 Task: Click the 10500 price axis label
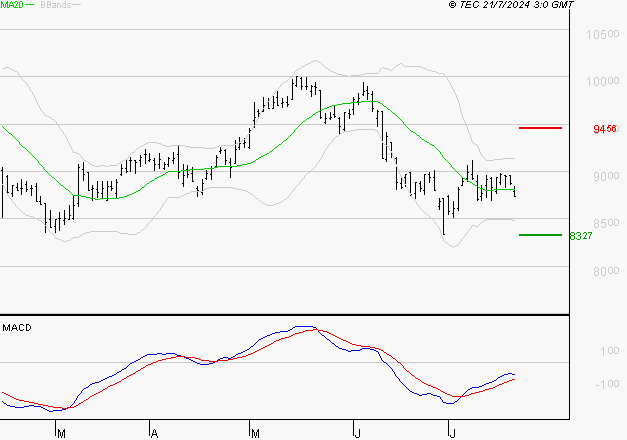pos(603,34)
